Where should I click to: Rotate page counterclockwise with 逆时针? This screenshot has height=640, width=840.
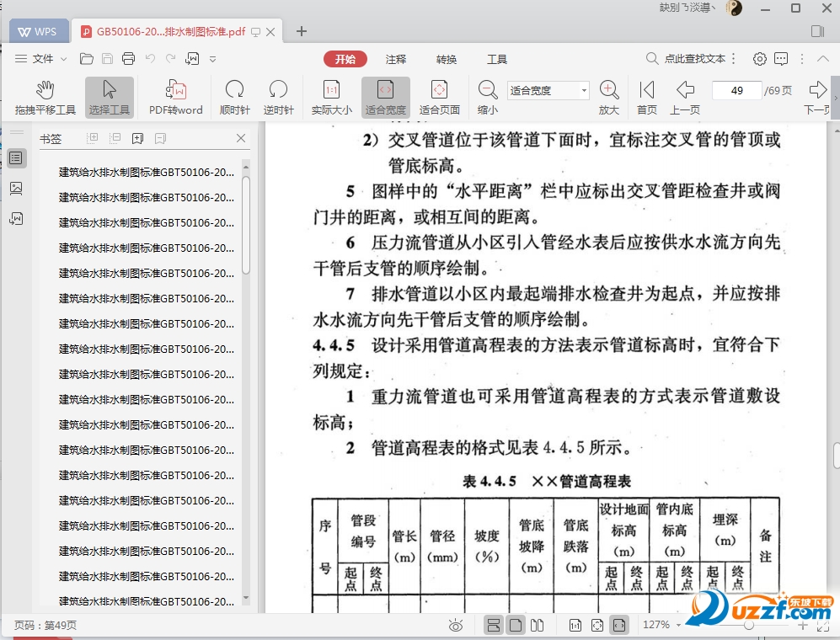pyautogui.click(x=278, y=97)
